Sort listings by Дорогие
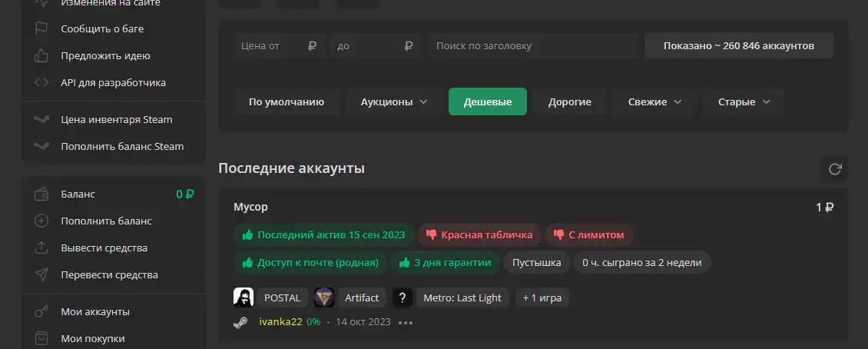868x349 pixels. [569, 101]
